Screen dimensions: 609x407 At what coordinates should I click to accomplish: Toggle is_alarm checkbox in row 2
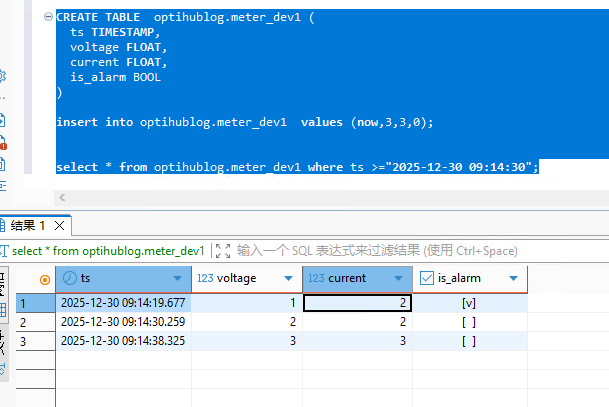(468, 322)
